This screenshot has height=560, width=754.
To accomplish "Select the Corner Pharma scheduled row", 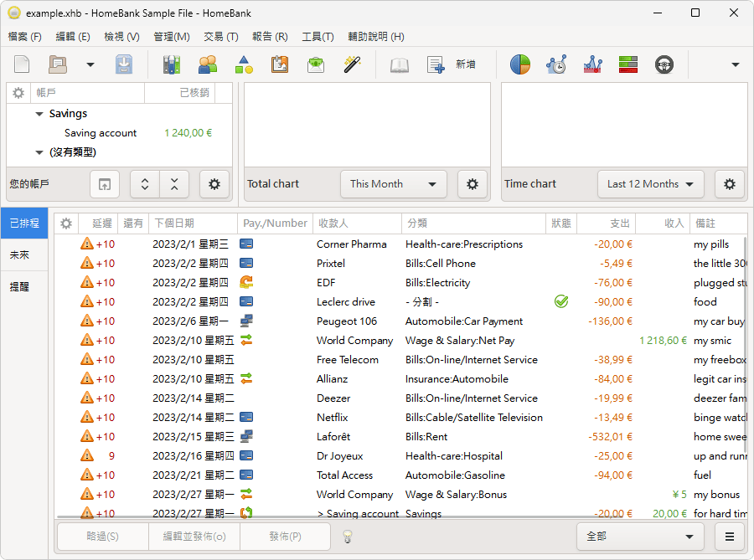I will [400, 244].
